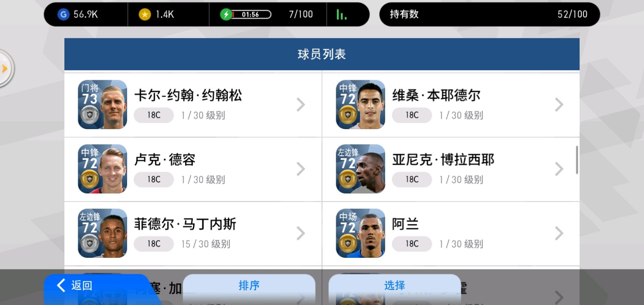Tap 菲德尔·马丁内斯 player card thumbnail

click(x=103, y=233)
